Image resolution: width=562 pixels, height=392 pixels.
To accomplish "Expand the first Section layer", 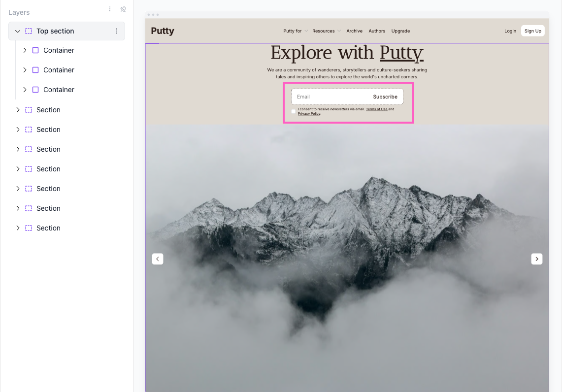I will pyautogui.click(x=18, y=110).
